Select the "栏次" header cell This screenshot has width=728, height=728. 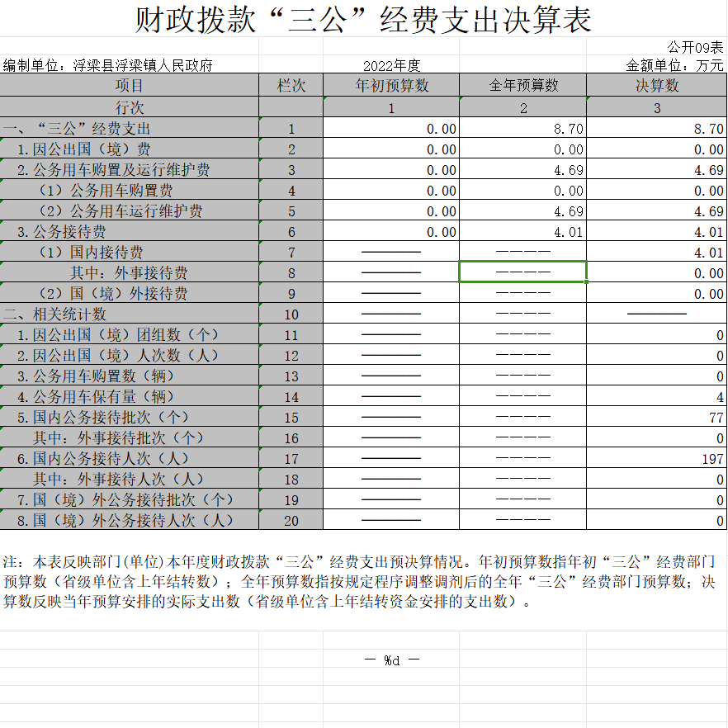[291, 86]
